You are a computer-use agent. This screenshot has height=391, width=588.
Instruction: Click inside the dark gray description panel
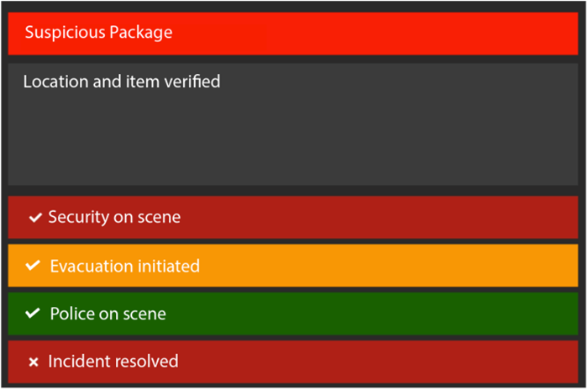(293, 124)
